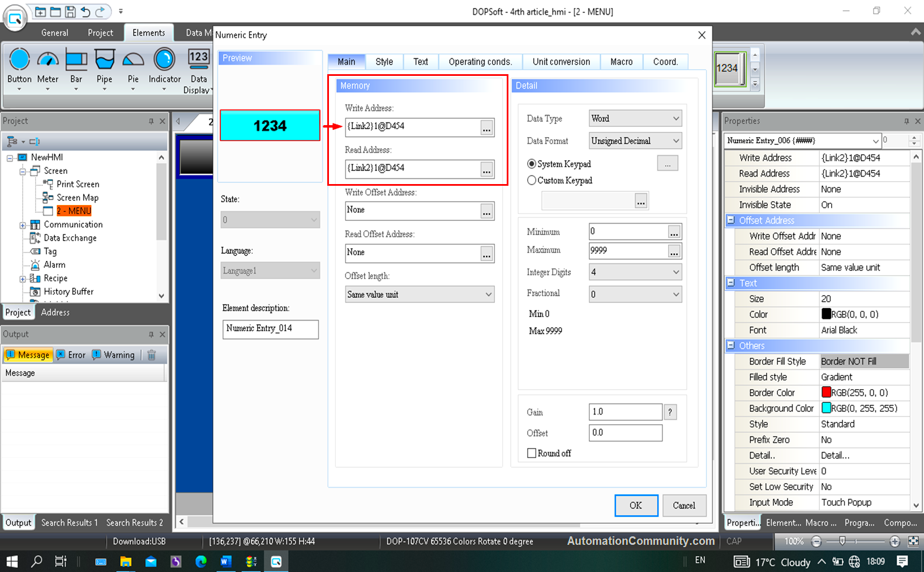Choose the Custom Keypad option

pyautogui.click(x=531, y=180)
